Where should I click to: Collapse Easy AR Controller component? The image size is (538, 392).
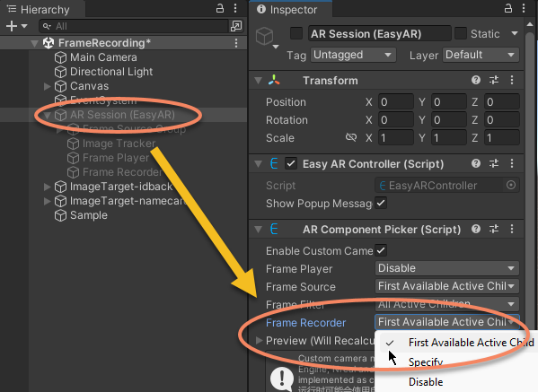[x=258, y=164]
